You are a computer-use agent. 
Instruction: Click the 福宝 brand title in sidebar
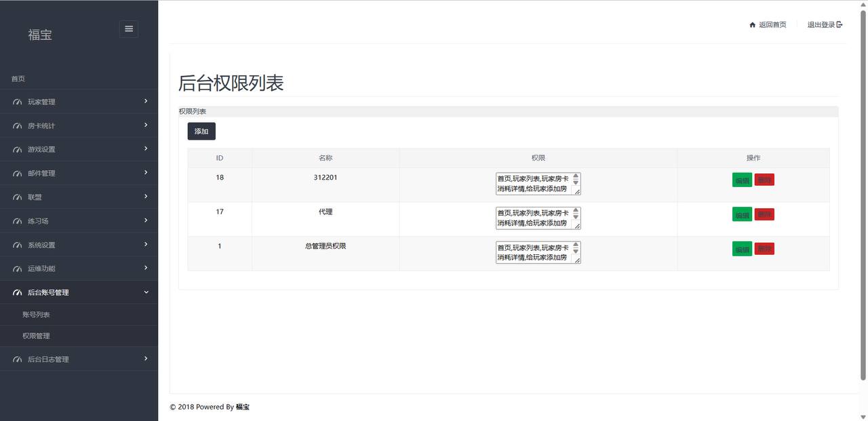(40, 35)
